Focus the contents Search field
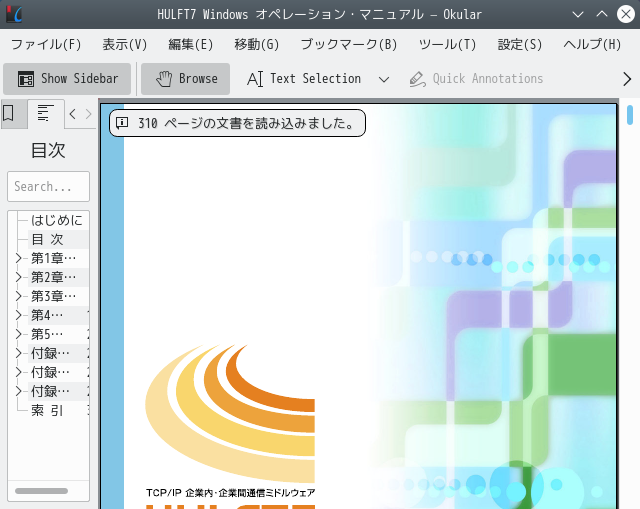 tap(48, 187)
